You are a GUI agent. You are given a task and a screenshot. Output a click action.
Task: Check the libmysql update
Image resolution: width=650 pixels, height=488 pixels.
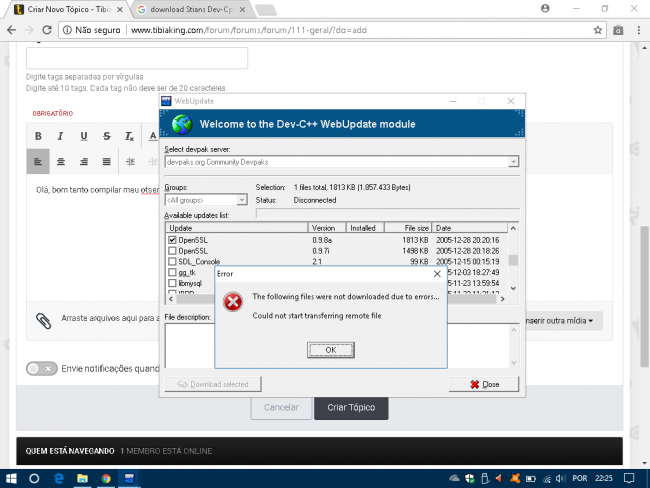tap(172, 283)
